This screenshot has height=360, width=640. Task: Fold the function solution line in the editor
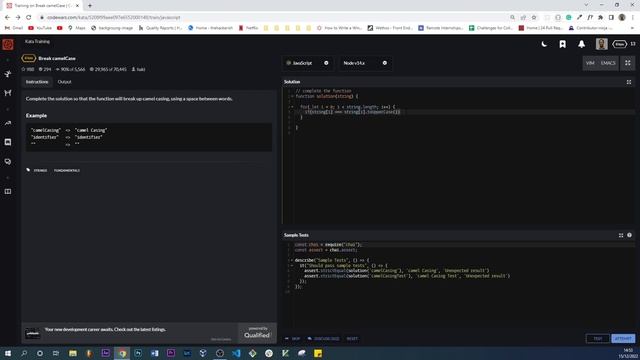(x=292, y=96)
